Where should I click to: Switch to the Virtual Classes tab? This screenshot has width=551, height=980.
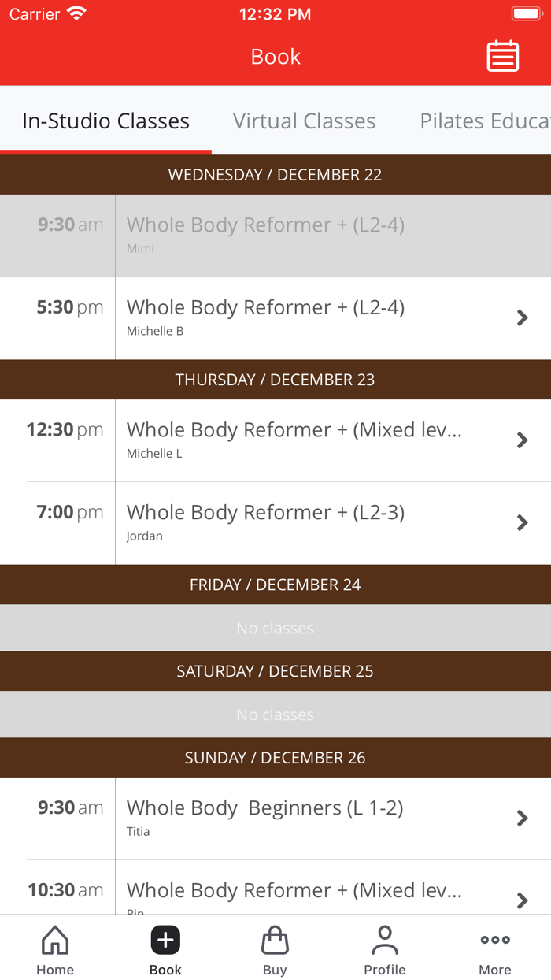pos(304,121)
